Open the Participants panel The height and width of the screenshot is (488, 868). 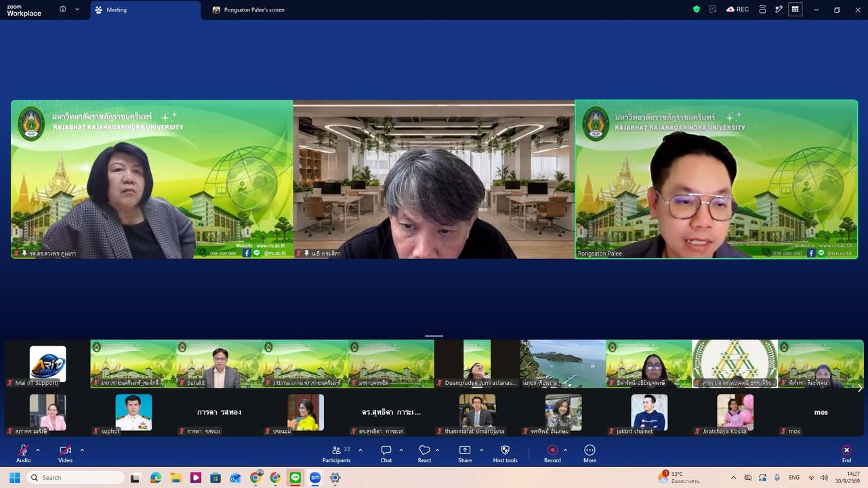[337, 453]
